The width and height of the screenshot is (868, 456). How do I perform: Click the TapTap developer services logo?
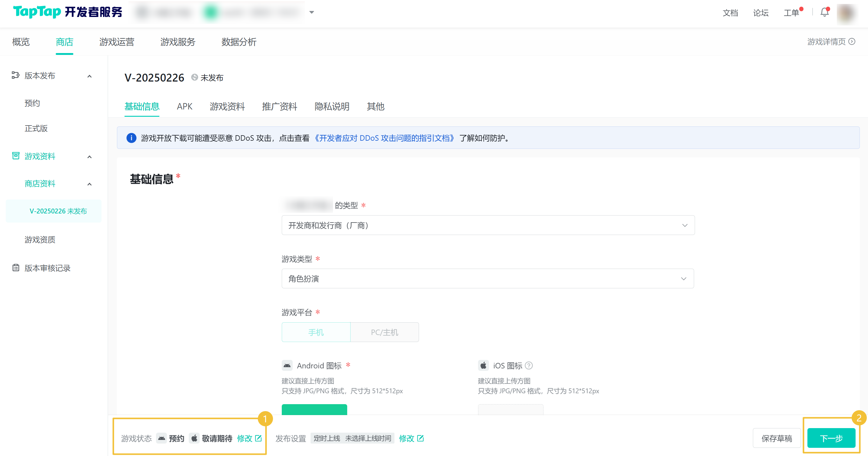(x=68, y=12)
